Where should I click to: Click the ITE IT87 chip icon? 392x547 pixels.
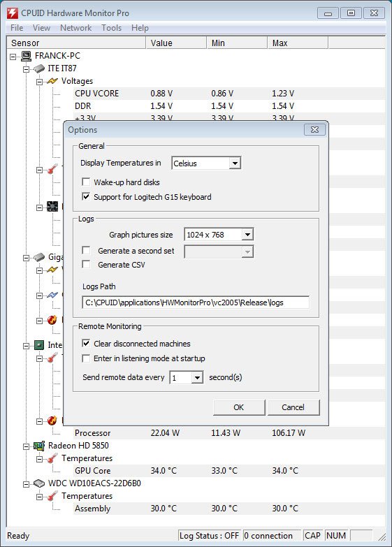[39, 68]
